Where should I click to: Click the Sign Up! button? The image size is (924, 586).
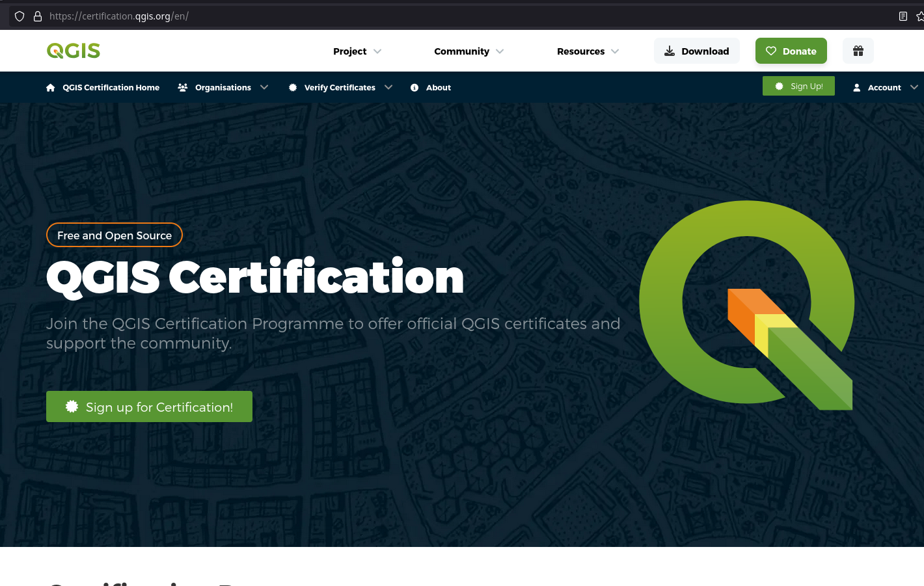coord(798,86)
